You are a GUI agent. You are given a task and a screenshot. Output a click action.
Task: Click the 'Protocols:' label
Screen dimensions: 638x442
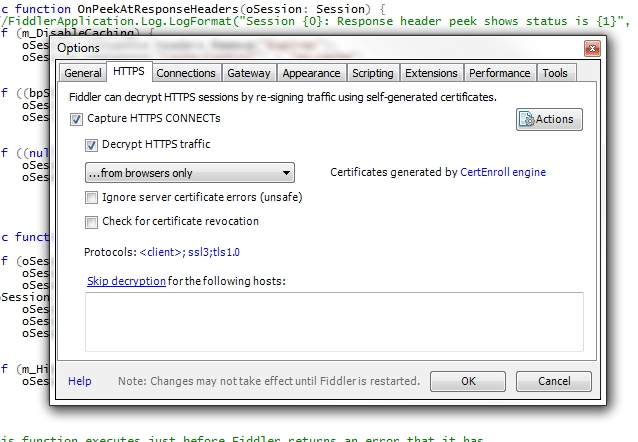(110, 252)
